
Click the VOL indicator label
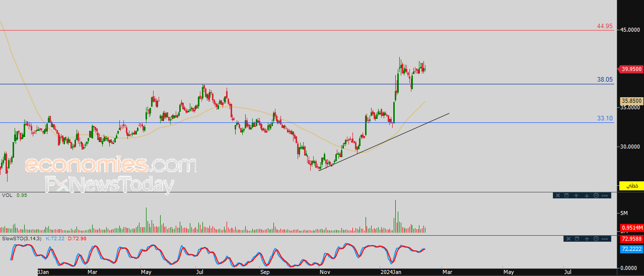7,195
